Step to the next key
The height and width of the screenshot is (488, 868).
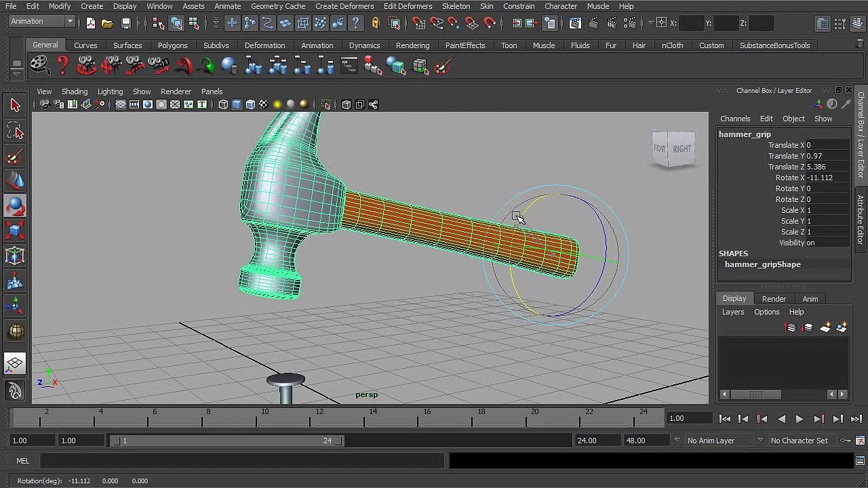coord(818,420)
